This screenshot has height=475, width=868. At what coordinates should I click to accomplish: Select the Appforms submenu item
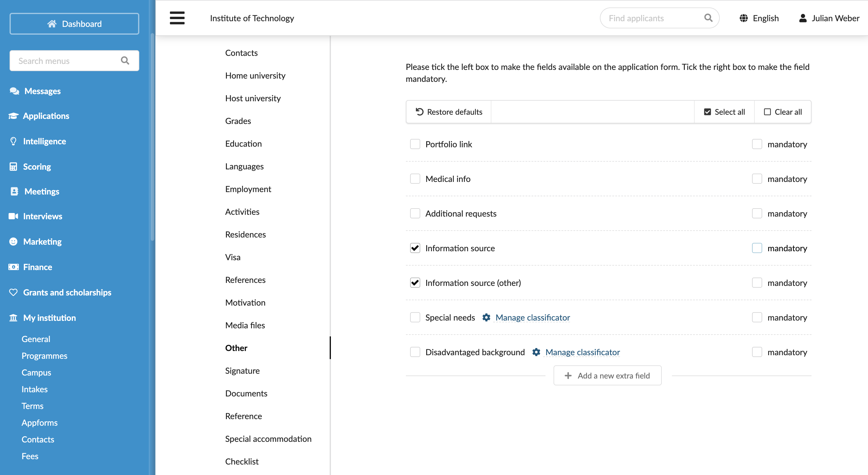pos(39,422)
